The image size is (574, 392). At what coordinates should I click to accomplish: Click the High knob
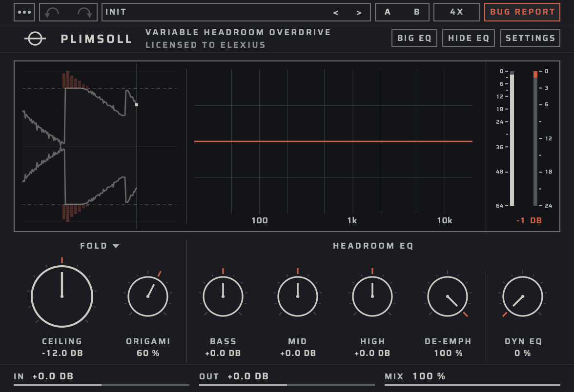click(x=372, y=296)
